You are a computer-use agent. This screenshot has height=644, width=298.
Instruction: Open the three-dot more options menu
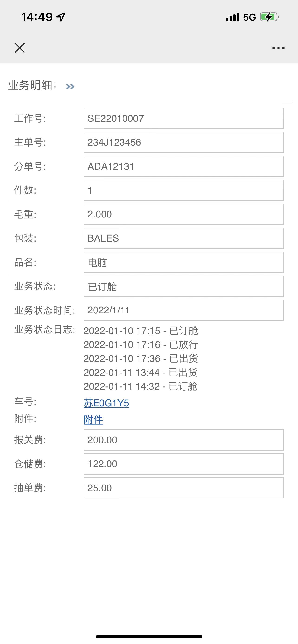coord(278,48)
